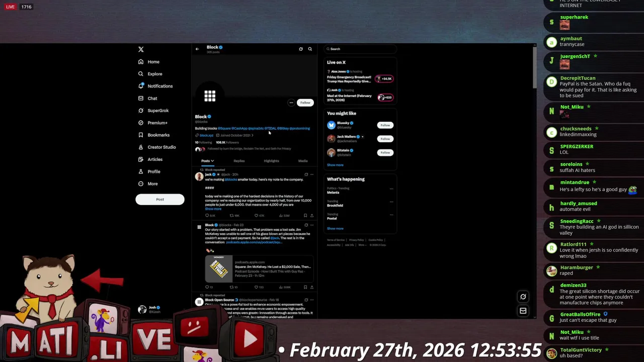
Task: Share Block's Feb 23 podcast post
Action: pyautogui.click(x=311, y=287)
